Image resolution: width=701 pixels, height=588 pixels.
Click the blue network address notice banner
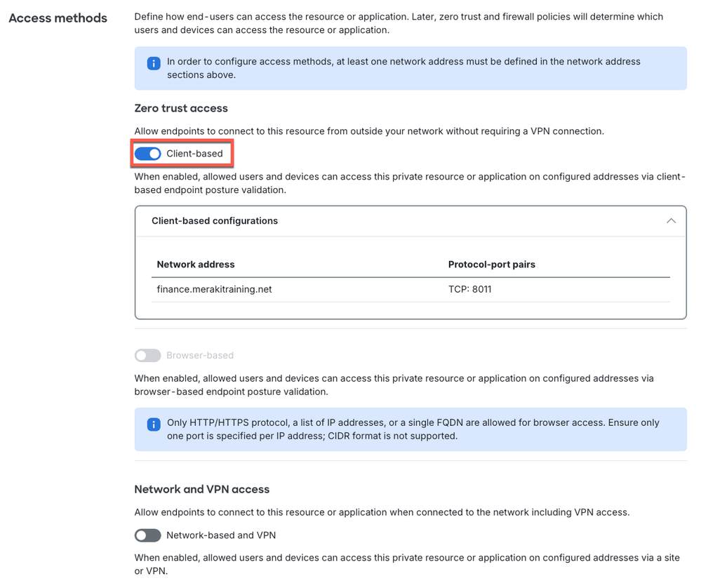point(410,68)
